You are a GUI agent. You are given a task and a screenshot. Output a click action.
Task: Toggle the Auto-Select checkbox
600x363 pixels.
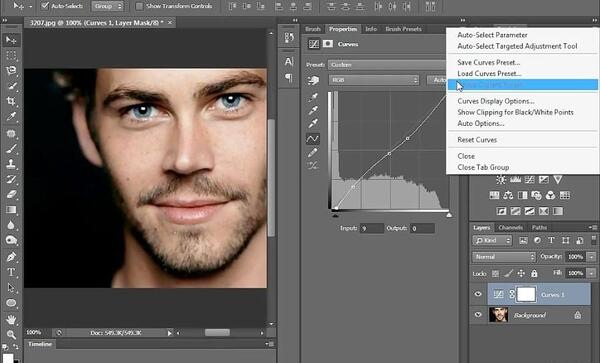(x=45, y=6)
